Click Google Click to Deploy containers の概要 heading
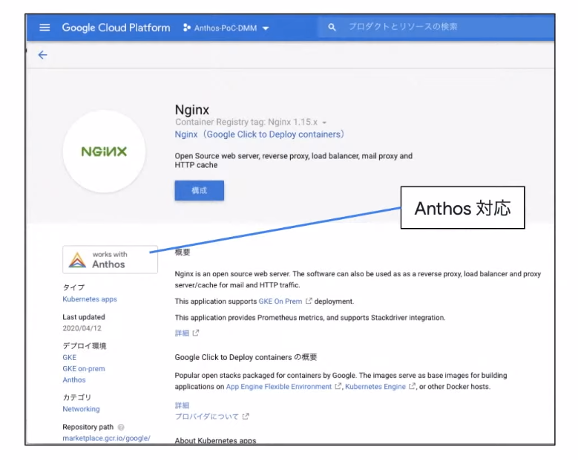Screen dimensions: 578x460 tap(246, 357)
